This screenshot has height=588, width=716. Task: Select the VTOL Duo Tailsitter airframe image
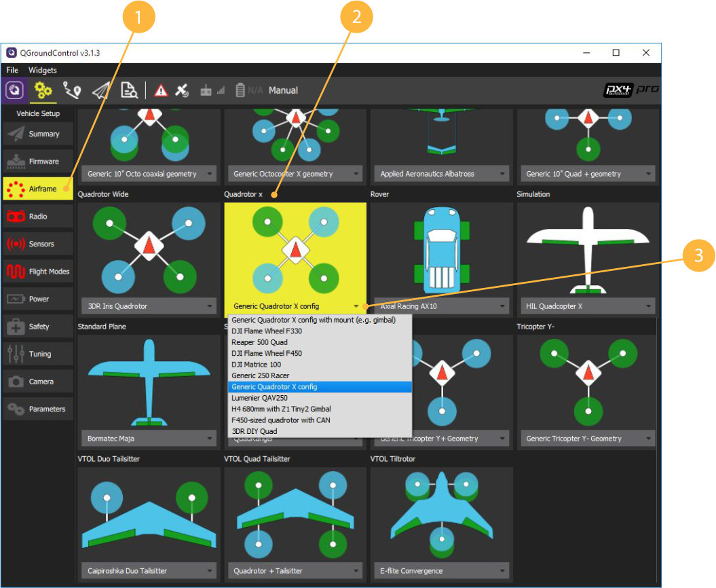point(149,515)
